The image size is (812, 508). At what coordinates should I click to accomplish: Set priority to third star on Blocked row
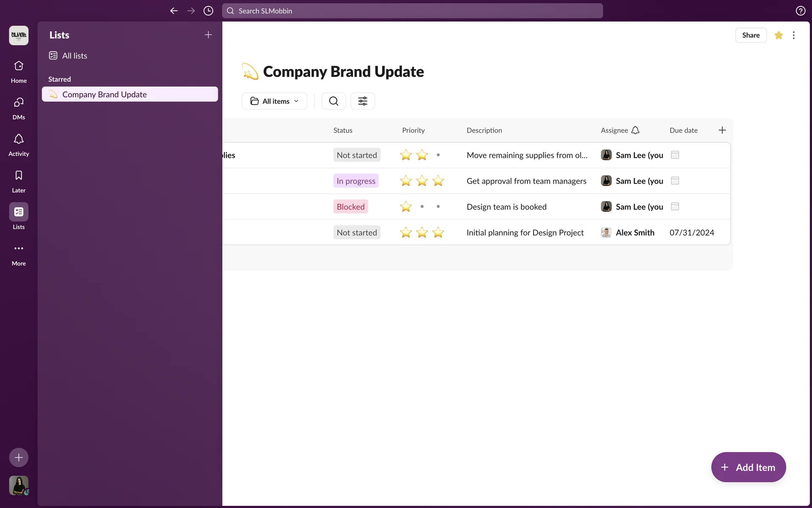(438, 207)
